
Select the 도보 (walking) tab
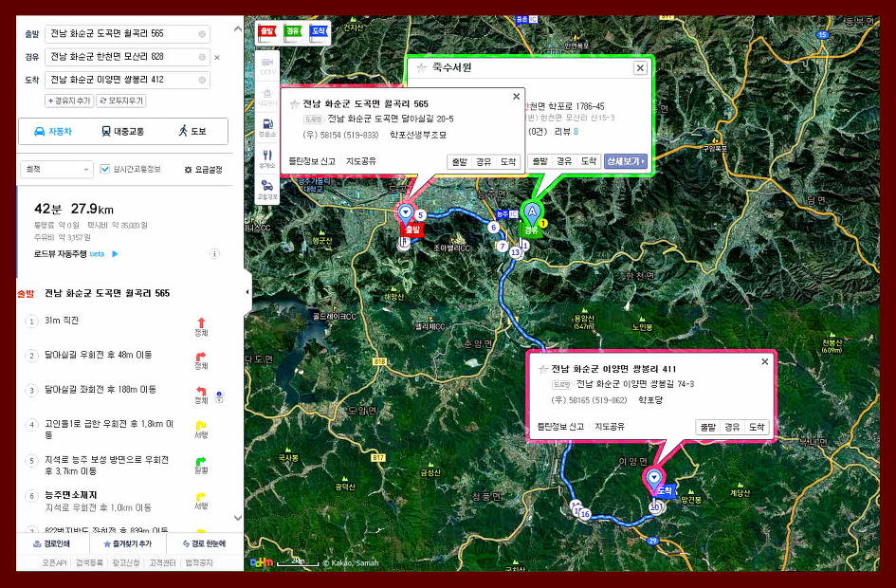tap(192, 132)
